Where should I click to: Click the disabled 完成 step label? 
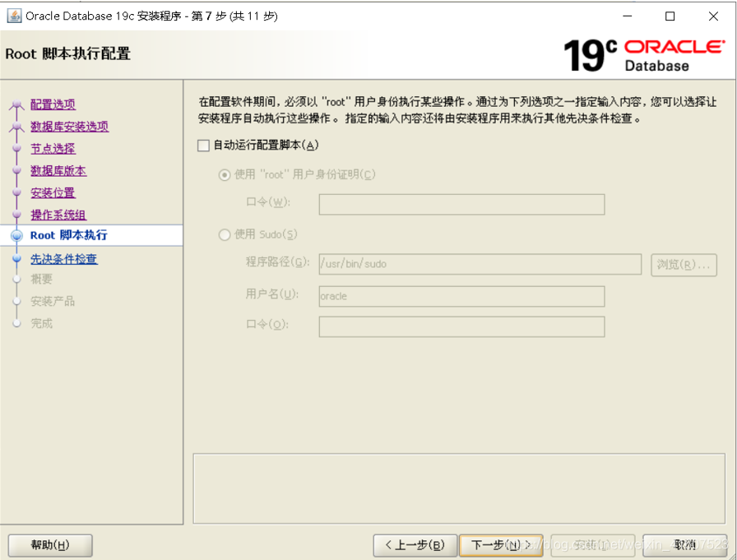[41, 323]
